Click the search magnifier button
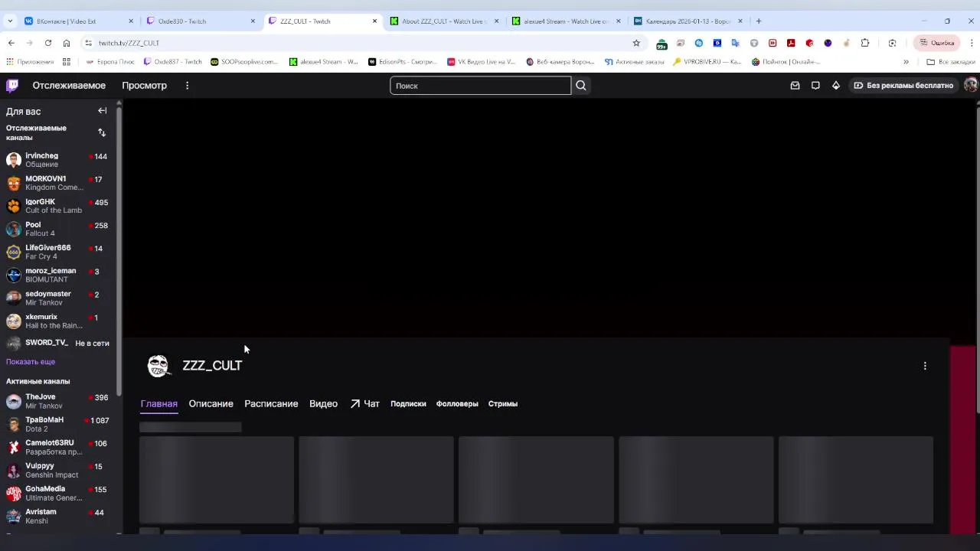 [x=581, y=86]
